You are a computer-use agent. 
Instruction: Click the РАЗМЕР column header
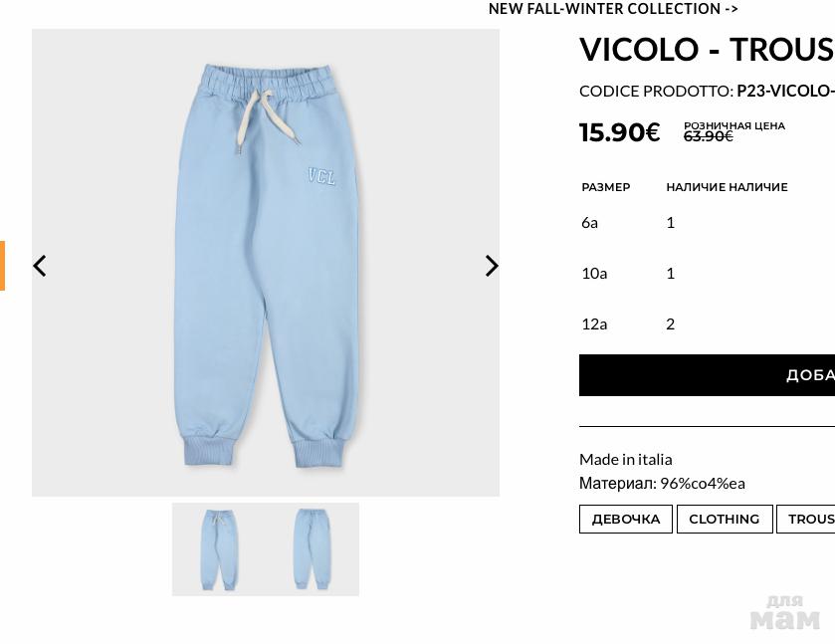606,187
